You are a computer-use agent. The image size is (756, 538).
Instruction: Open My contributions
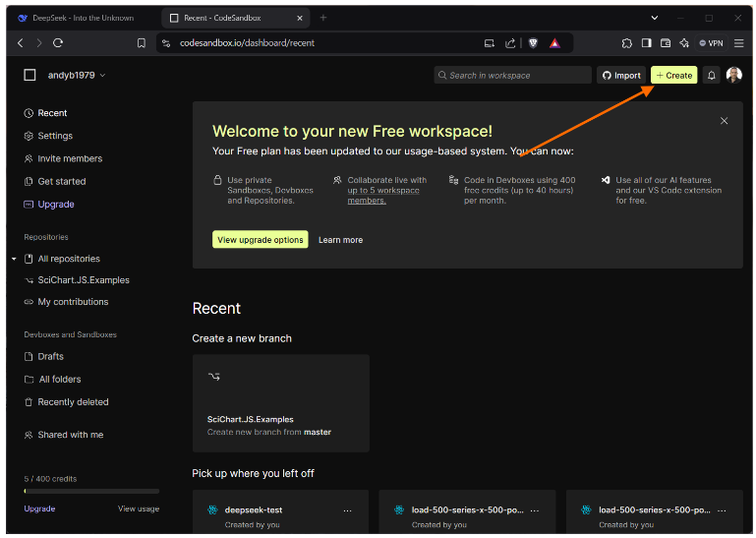tap(67, 302)
